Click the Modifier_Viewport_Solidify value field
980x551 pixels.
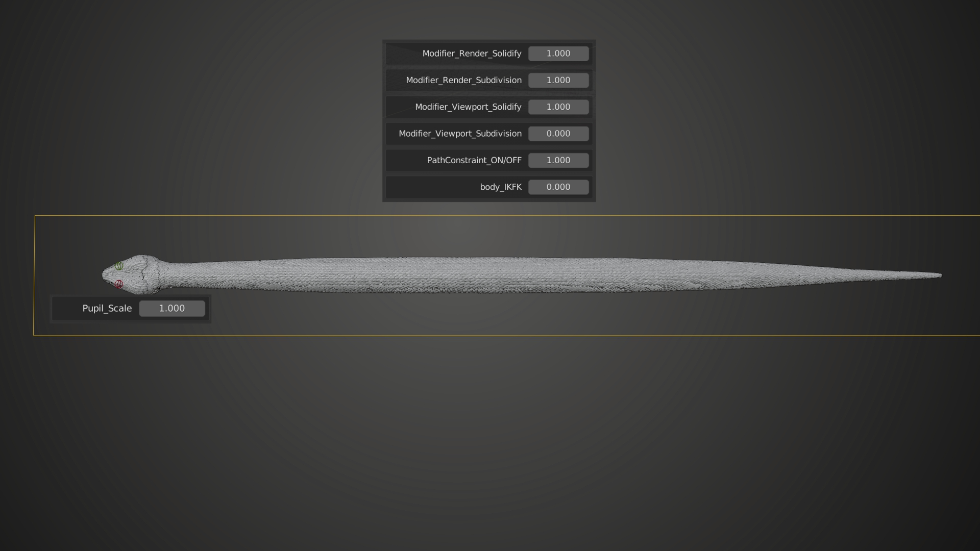tap(558, 107)
